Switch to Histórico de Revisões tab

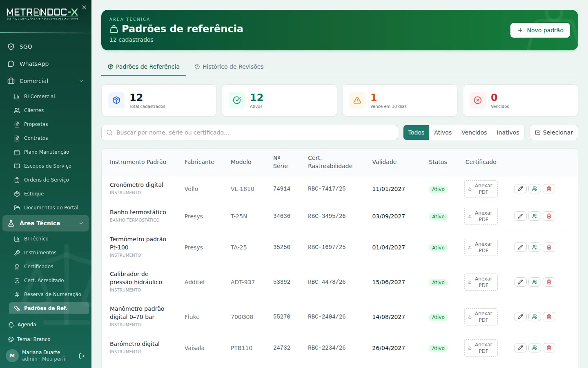[229, 67]
